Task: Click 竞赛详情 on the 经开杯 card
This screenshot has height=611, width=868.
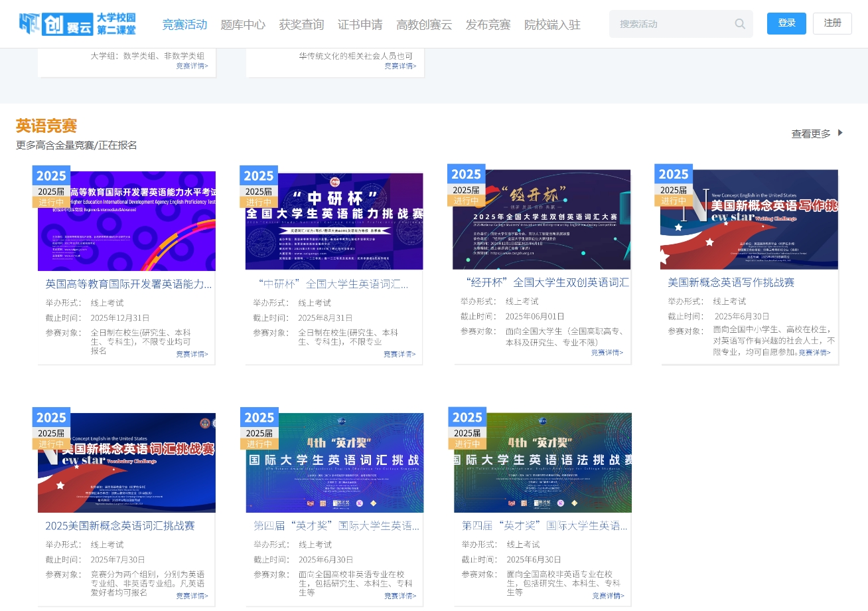Action: (608, 353)
